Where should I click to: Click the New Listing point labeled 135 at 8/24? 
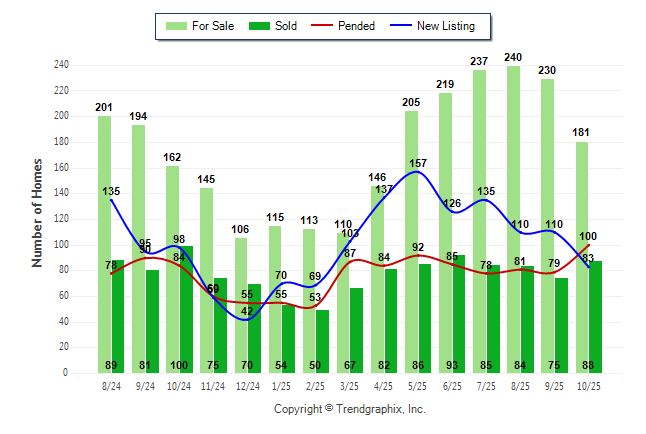pos(111,199)
